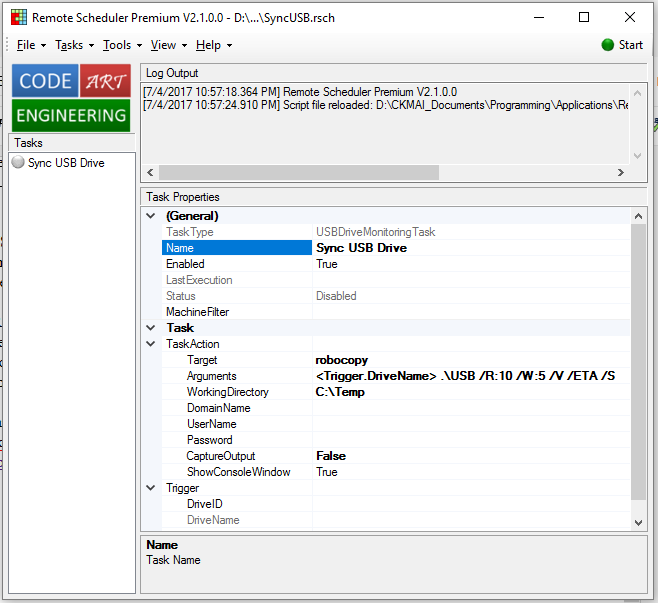Open the File menu

click(x=26, y=45)
